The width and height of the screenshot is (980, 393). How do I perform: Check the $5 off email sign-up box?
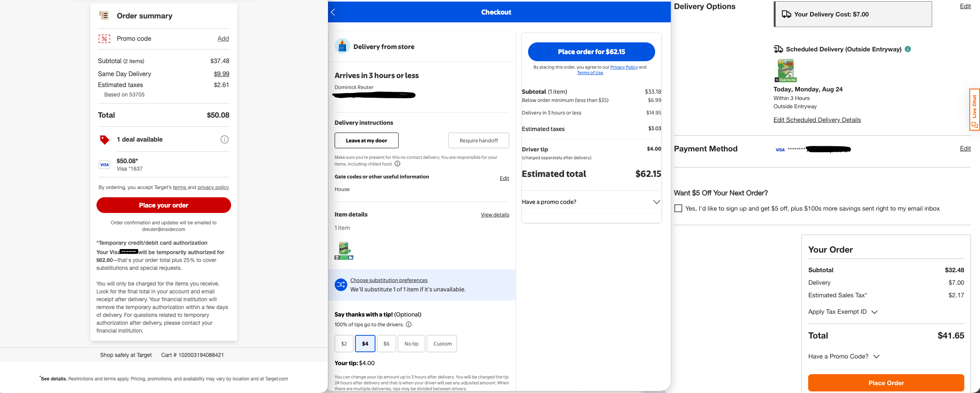[x=678, y=208]
